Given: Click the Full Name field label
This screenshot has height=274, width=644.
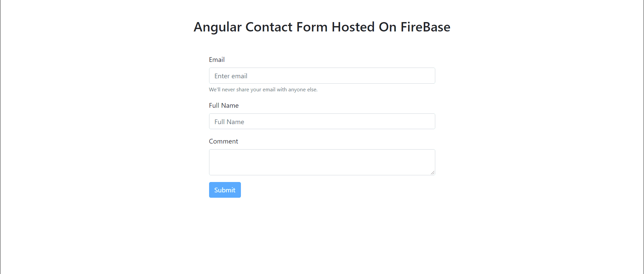Looking at the screenshot, I should [223, 105].
